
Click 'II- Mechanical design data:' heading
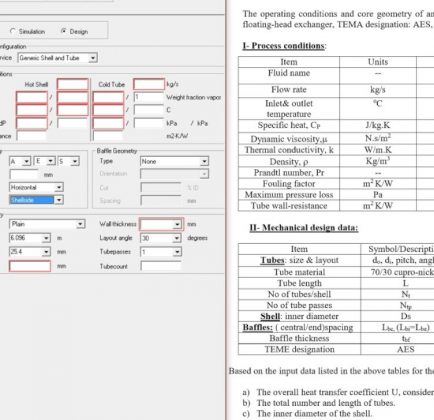(304, 228)
